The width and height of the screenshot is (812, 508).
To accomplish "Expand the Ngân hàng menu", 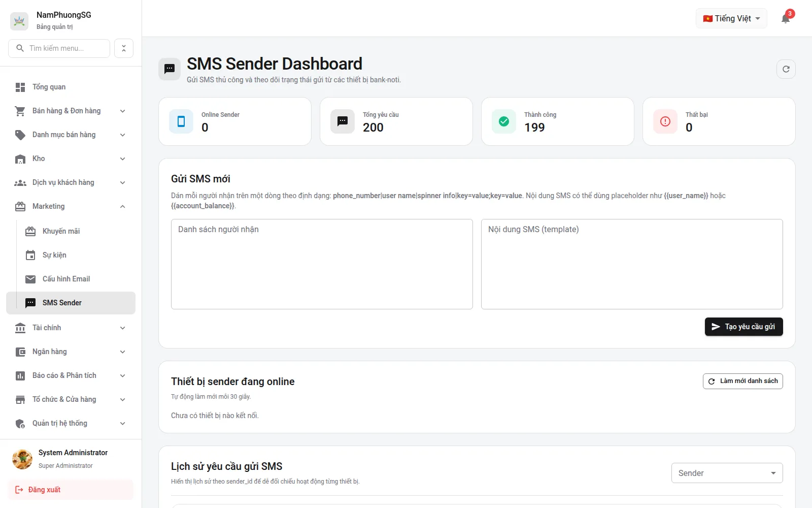I will [x=71, y=352].
